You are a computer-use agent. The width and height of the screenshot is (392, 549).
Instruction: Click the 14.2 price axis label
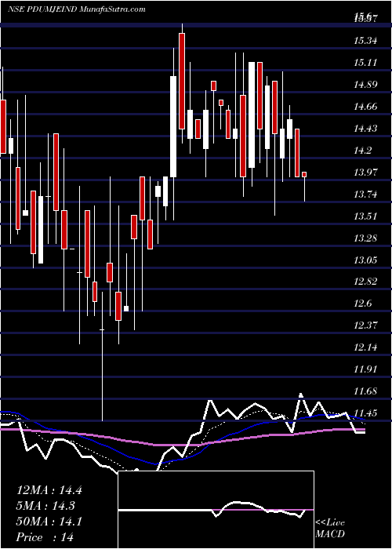click(x=363, y=151)
